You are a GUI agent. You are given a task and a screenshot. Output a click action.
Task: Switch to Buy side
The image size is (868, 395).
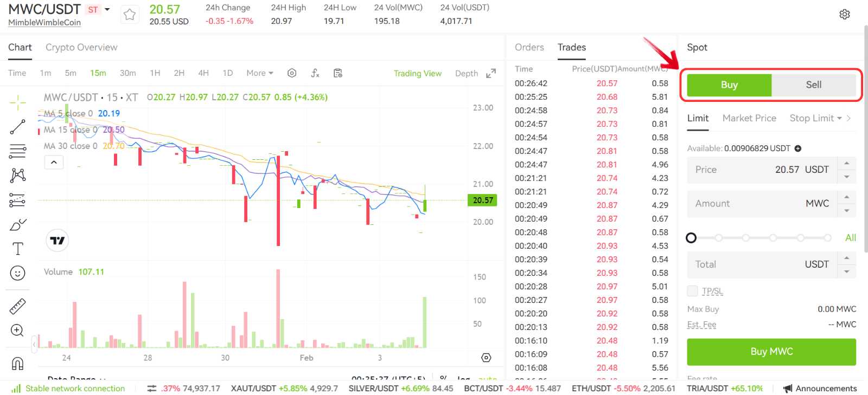pos(729,85)
